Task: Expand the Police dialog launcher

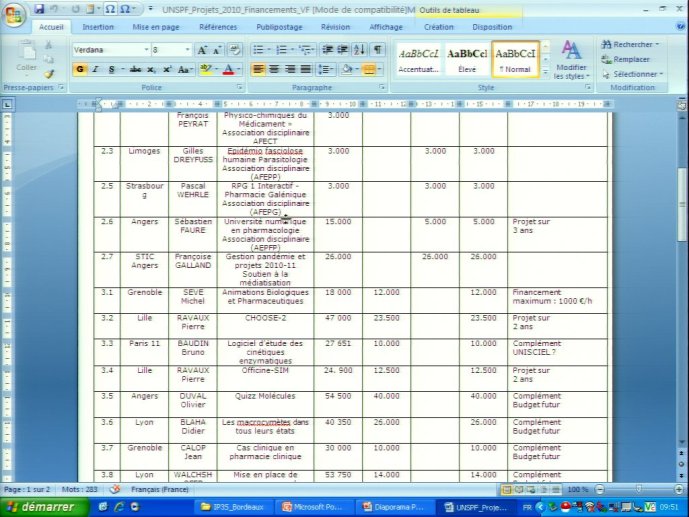Action: (x=239, y=87)
